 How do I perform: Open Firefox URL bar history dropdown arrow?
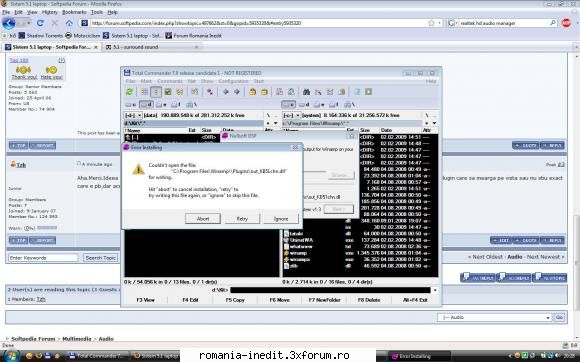pyautogui.click(x=439, y=23)
